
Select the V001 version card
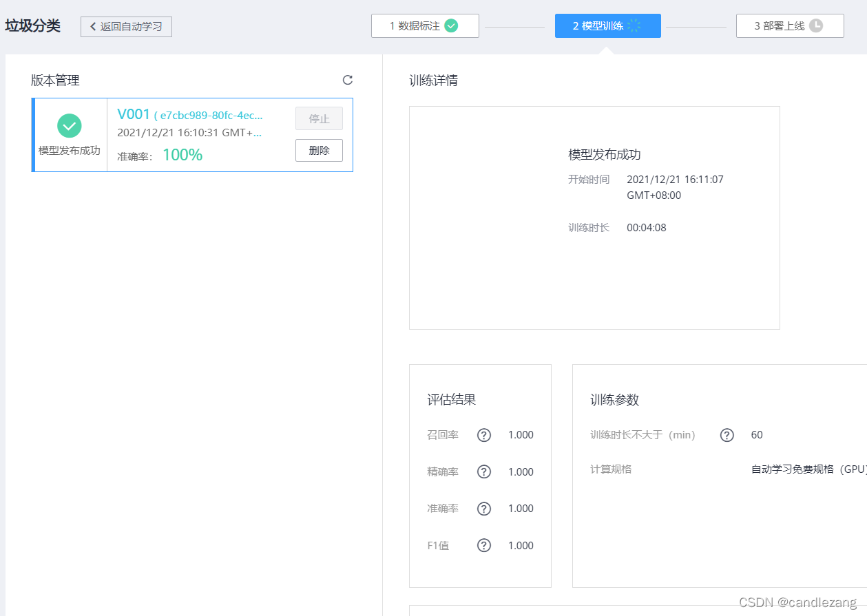(x=193, y=135)
